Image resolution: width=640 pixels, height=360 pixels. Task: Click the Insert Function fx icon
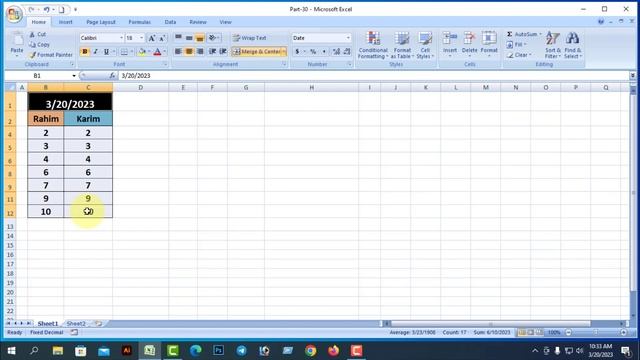pos(112,76)
